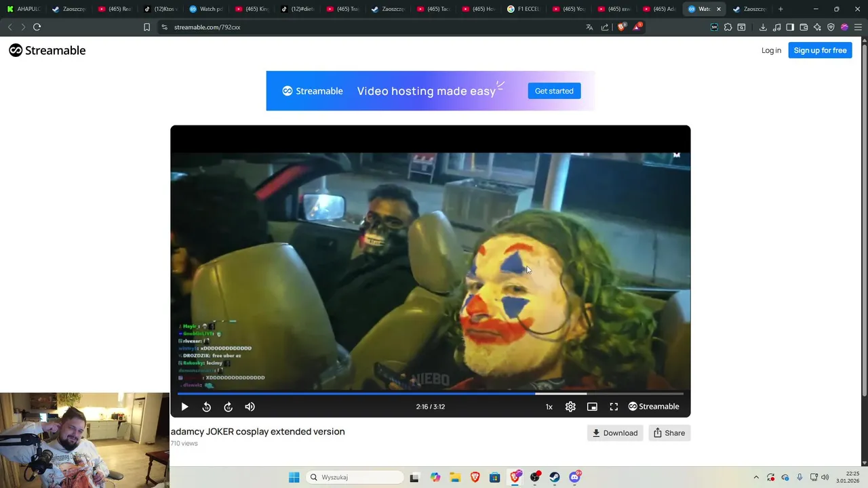868x488 pixels.
Task: Open Brave Shields lion icon
Action: (621, 27)
